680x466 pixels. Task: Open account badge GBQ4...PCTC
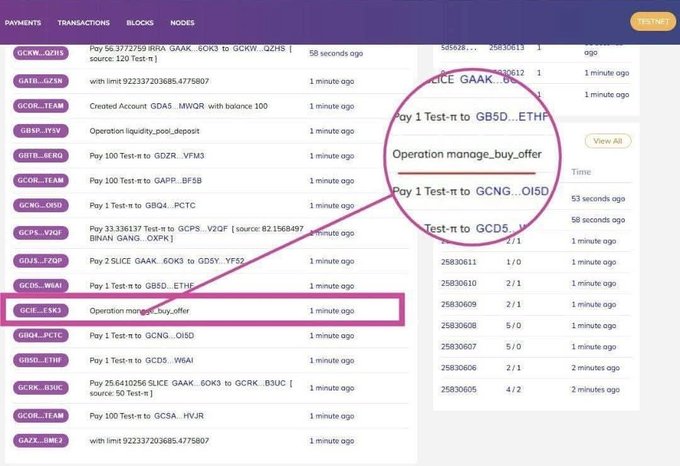tap(41, 335)
